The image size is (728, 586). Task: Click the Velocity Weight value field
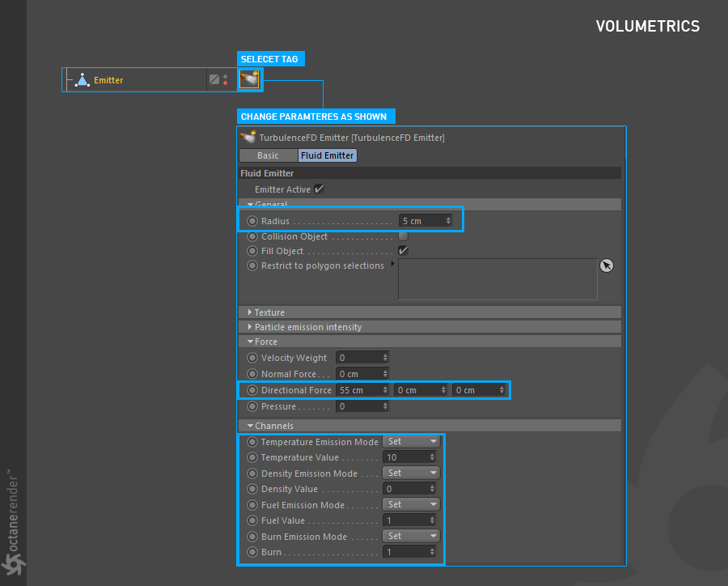pyautogui.click(x=362, y=358)
